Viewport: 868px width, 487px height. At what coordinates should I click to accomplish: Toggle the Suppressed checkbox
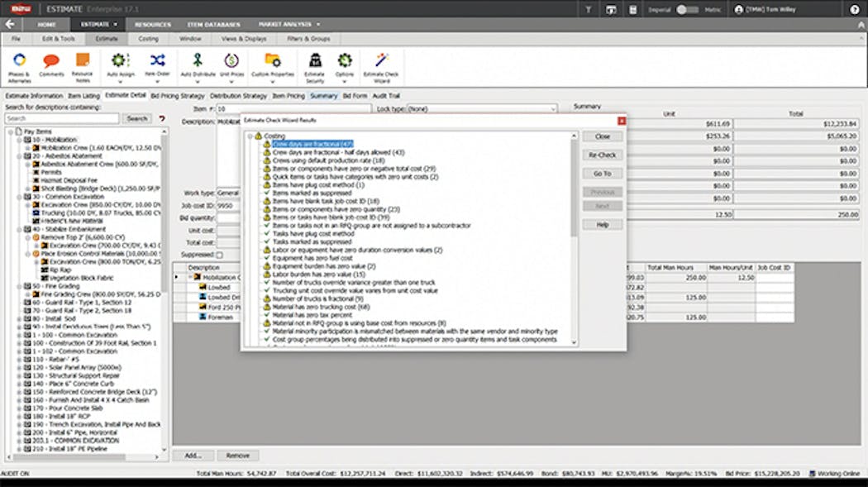[x=219, y=255]
